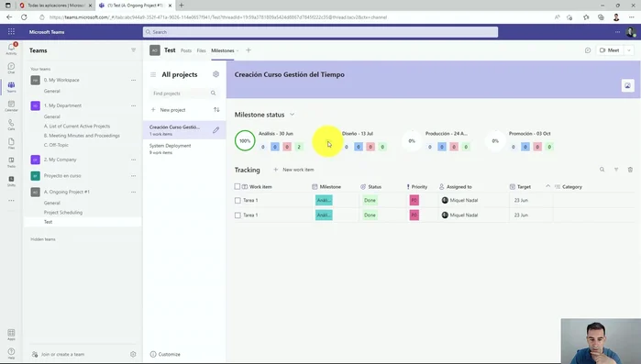Viewport: 641px width, 364px height.
Task: Click Análisis green count badge 2
Action: click(299, 147)
